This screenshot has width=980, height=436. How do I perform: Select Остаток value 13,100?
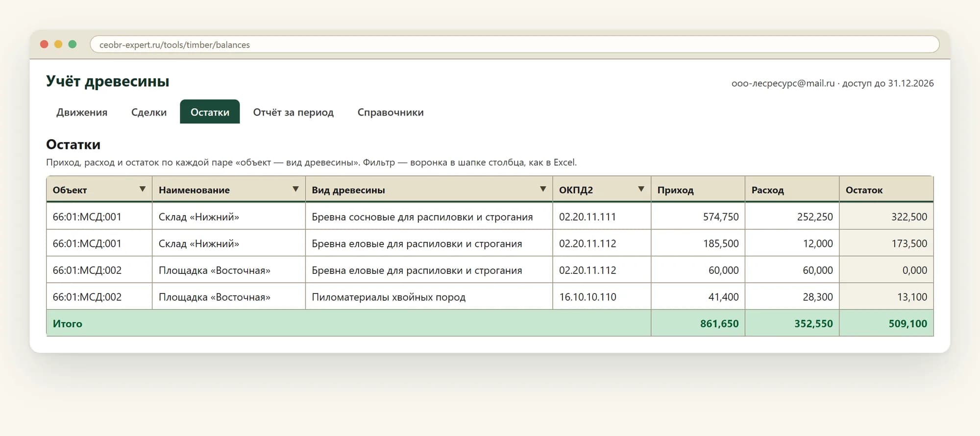(886, 297)
